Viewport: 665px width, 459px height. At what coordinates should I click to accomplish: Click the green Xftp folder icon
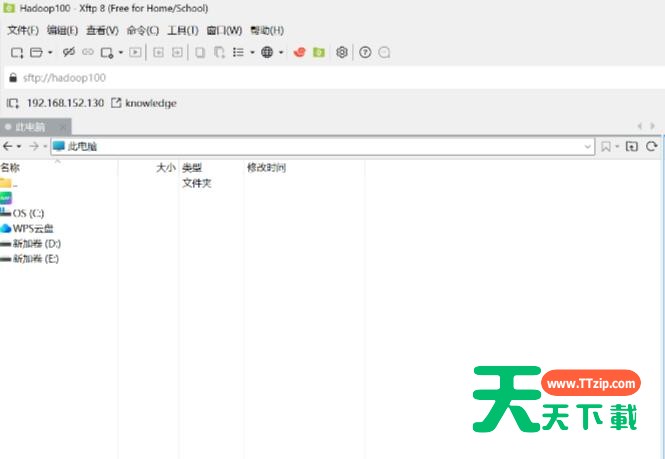pyautogui.click(x=319, y=52)
